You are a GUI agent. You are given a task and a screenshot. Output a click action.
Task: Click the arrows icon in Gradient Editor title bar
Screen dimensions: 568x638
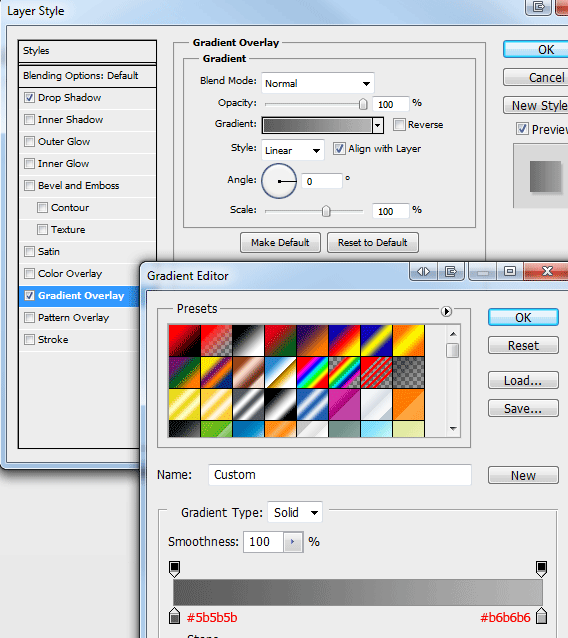[424, 271]
